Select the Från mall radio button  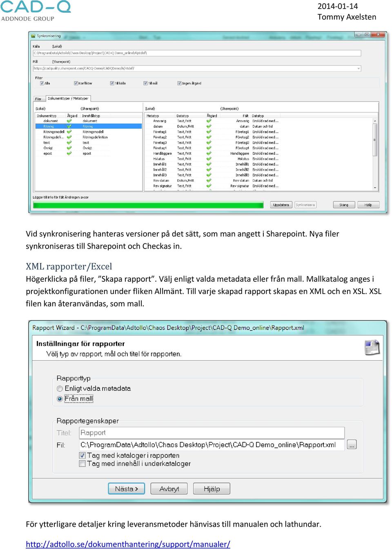[60, 399]
